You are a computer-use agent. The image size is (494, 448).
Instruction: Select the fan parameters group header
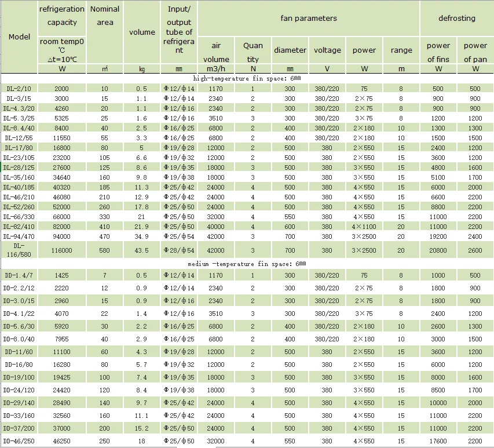308,18
